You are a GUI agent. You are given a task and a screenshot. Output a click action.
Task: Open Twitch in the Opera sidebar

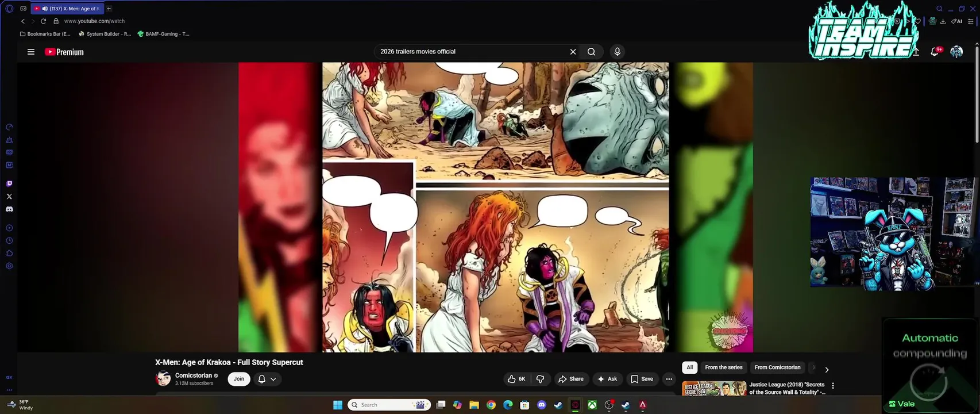(9, 184)
